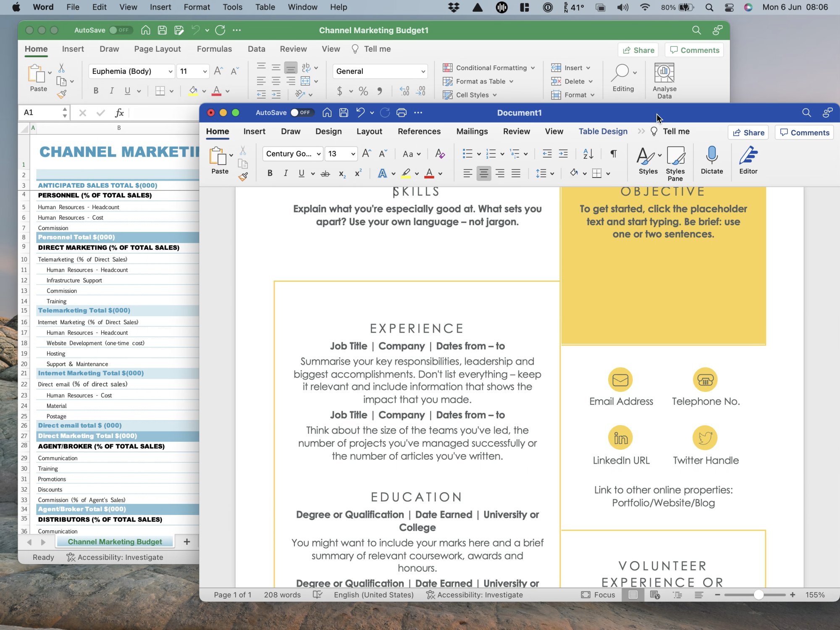The width and height of the screenshot is (840, 630).
Task: Click the Print icon in Word title bar
Action: 401,113
